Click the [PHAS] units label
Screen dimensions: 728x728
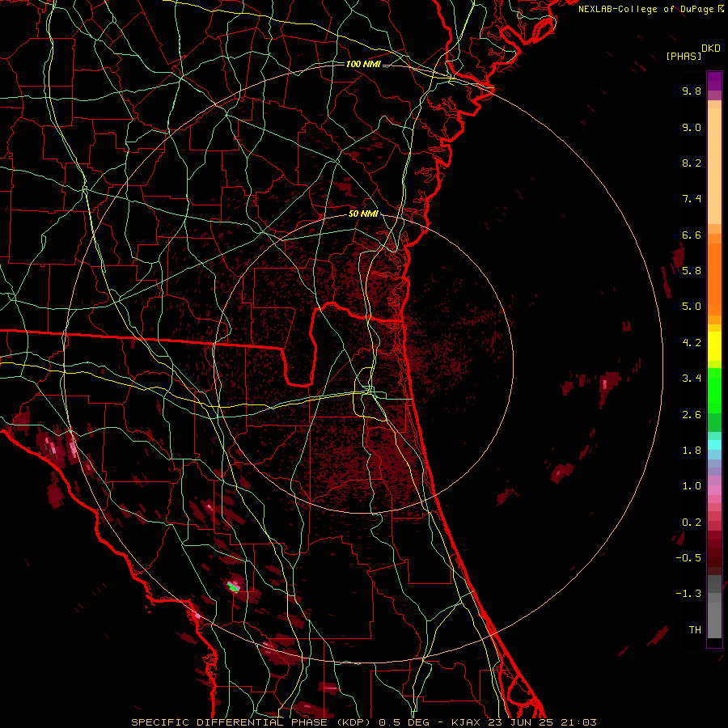(684, 56)
